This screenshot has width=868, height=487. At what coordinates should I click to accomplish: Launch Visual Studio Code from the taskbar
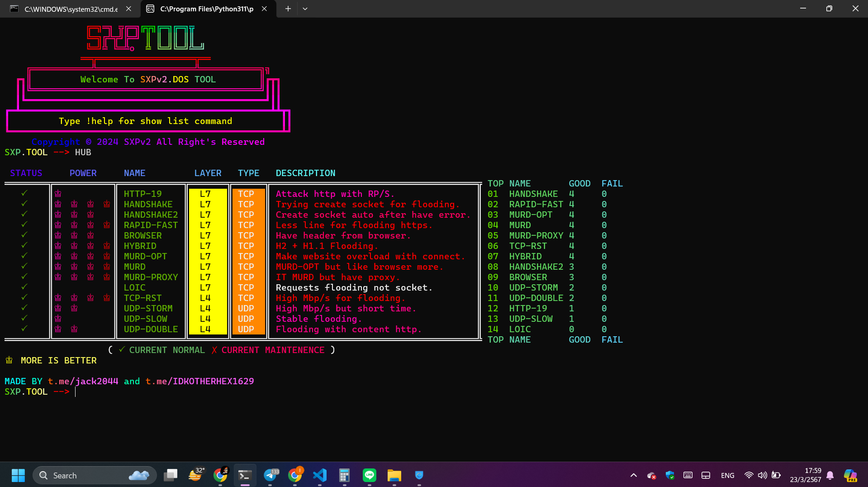(320, 475)
